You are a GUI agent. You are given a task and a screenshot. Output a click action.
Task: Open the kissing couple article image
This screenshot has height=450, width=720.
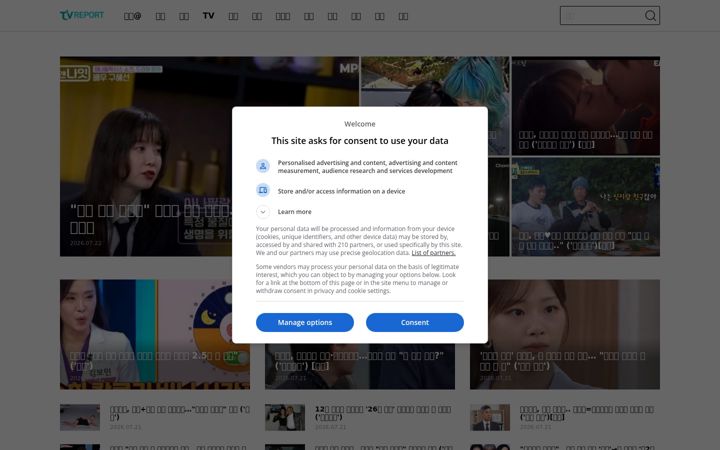(585, 106)
